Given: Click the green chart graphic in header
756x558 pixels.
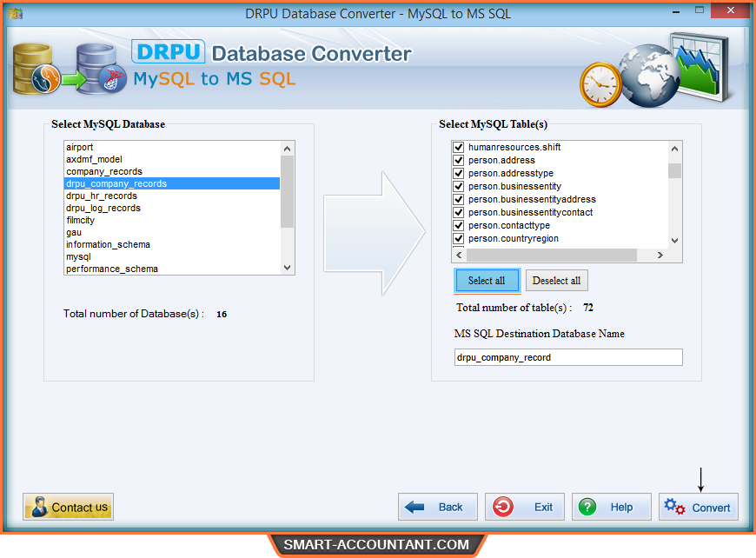Looking at the screenshot, I should (700, 67).
